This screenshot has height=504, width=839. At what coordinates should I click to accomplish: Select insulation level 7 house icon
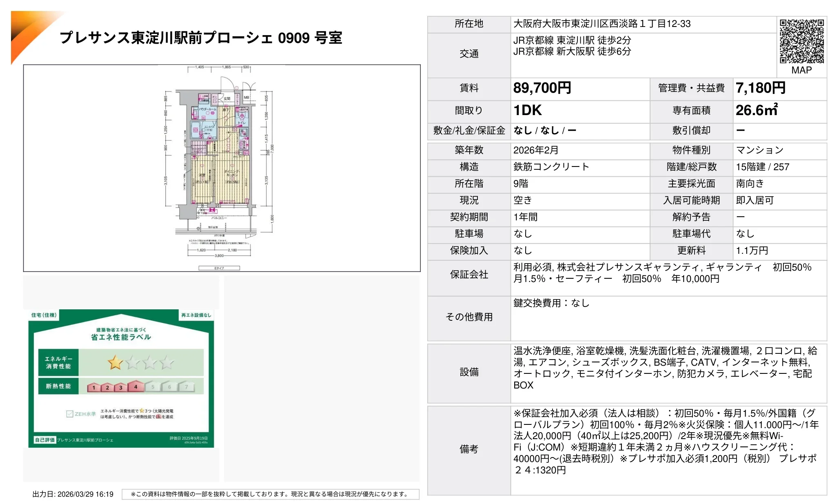[186, 387]
